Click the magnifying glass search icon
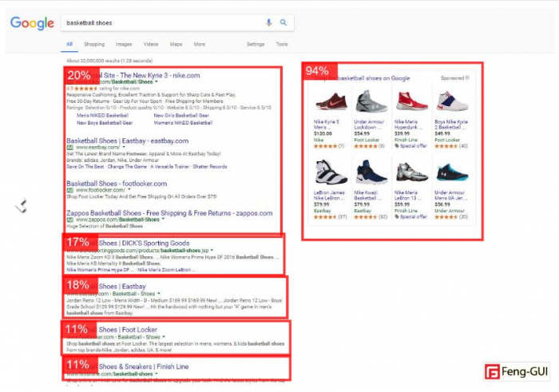The image size is (559, 392). [283, 22]
